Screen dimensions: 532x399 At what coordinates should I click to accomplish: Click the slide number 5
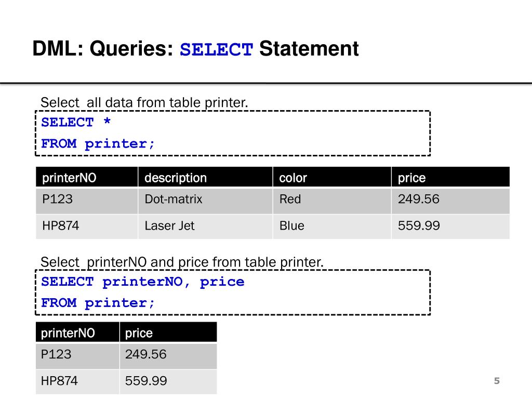point(497,381)
